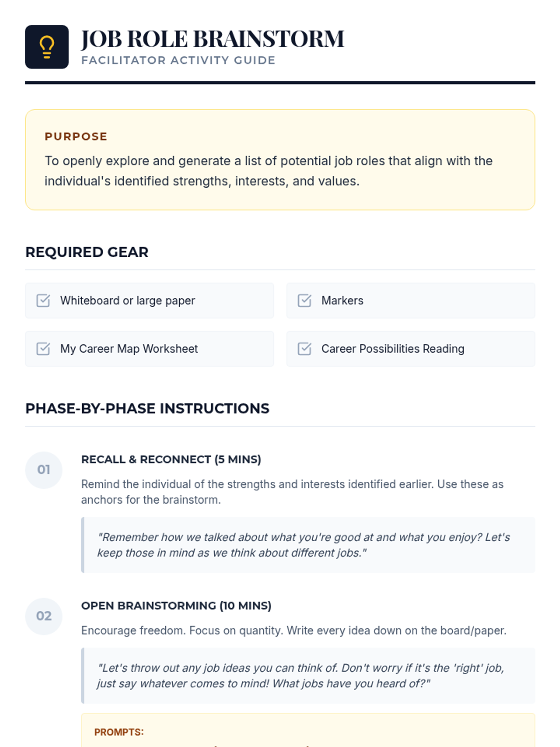Viewport: 560px width, 747px height.
Task: Click the lightbulb logo icon
Action: 47,47
